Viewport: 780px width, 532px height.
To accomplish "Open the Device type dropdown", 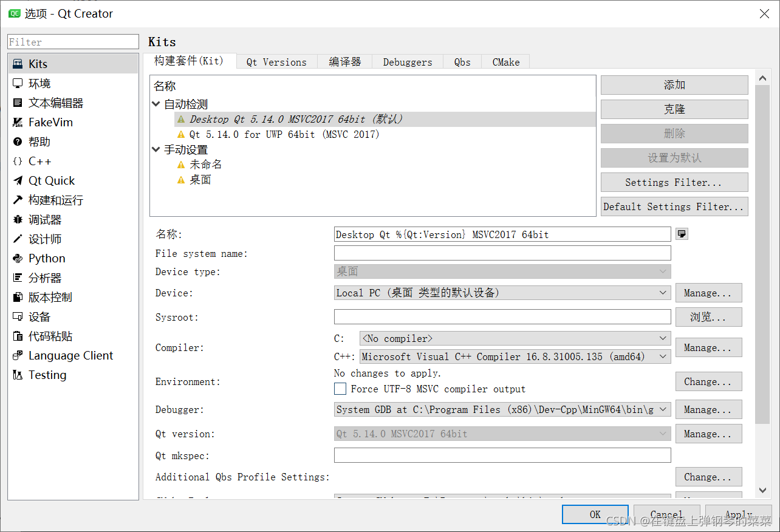I will (x=502, y=271).
